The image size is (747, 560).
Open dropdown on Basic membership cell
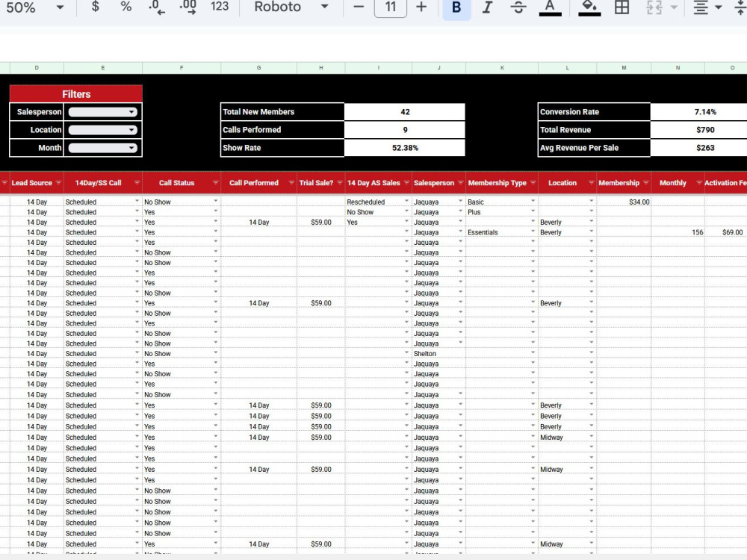533,201
